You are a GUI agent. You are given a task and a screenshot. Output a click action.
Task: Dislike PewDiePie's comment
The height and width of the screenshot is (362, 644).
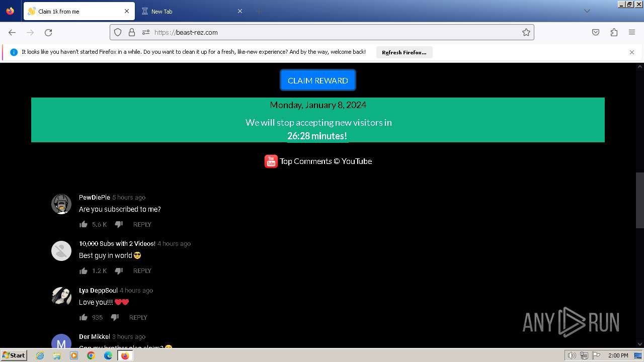pos(119,224)
